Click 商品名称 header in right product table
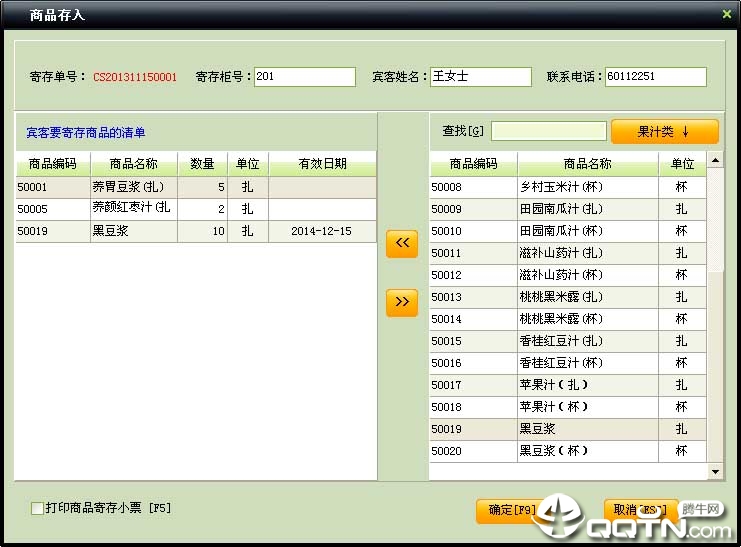 587,164
